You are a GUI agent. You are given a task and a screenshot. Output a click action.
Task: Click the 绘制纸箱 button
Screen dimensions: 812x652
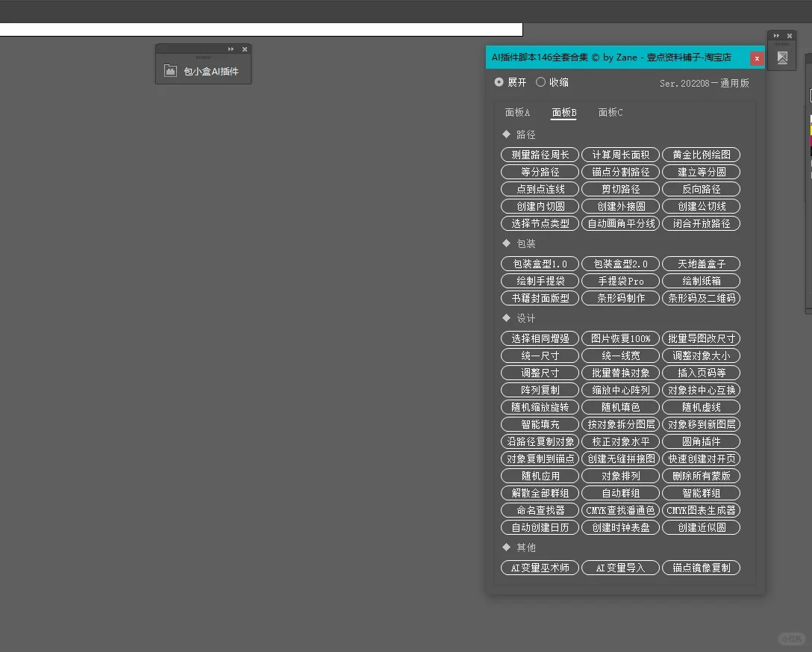point(702,280)
